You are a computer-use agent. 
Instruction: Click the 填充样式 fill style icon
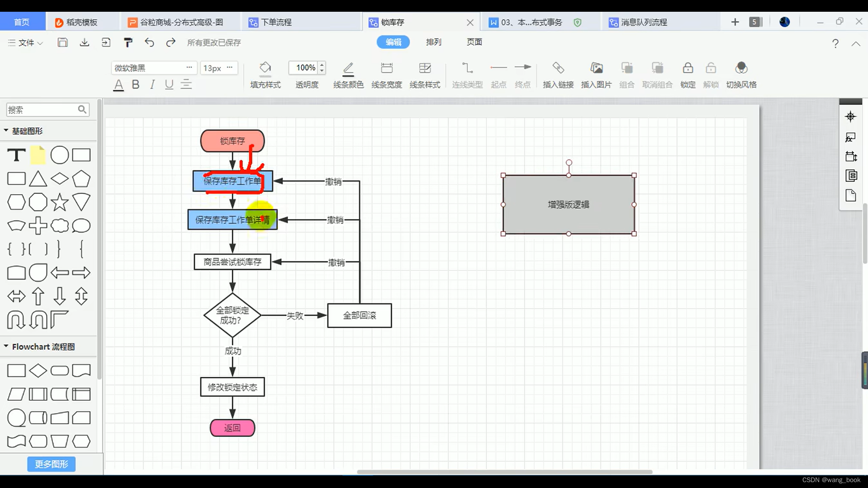pyautogui.click(x=264, y=67)
